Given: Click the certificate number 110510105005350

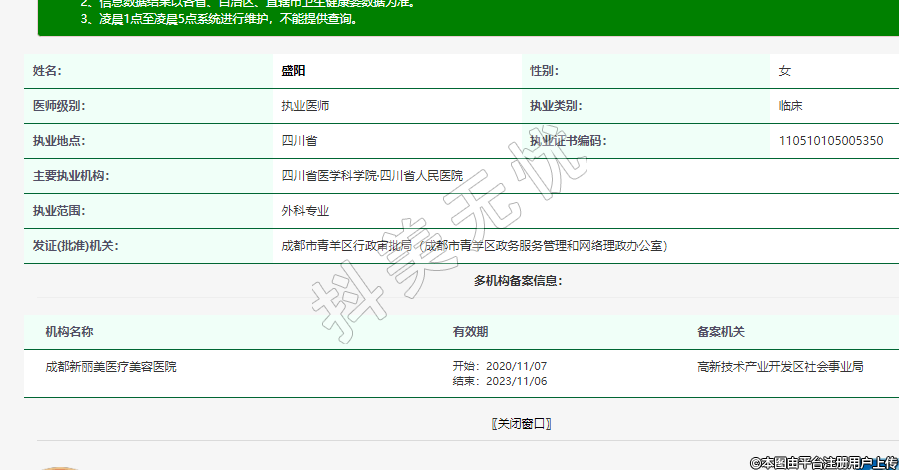Looking at the screenshot, I should coord(830,141).
